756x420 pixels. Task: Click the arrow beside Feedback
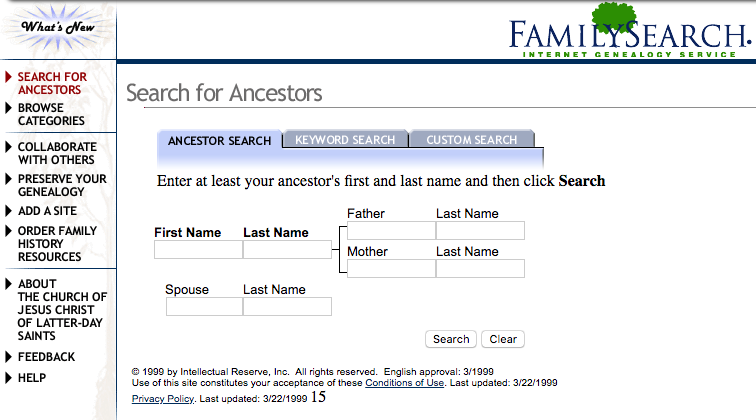pos(9,357)
